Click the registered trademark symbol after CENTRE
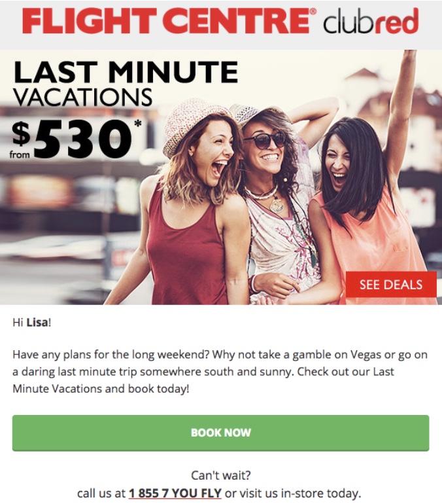The image size is (442, 504). click(x=313, y=12)
